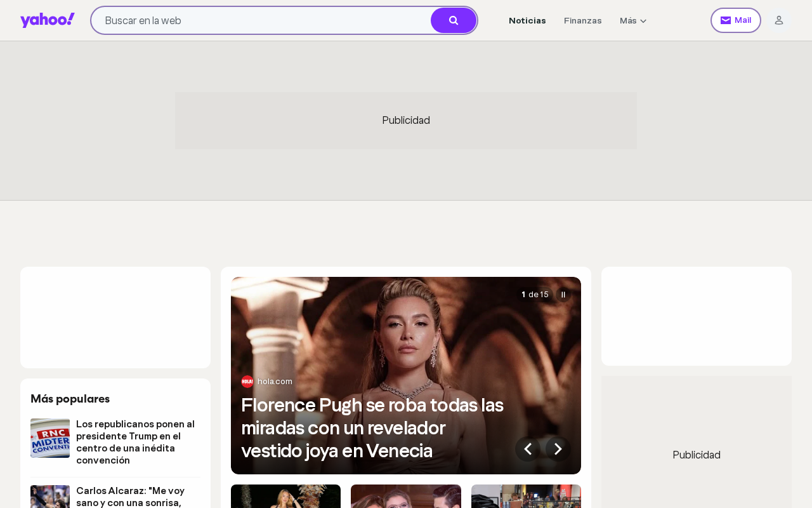
Task: Open the middle thumbnail below the carousel
Action: tap(406, 497)
